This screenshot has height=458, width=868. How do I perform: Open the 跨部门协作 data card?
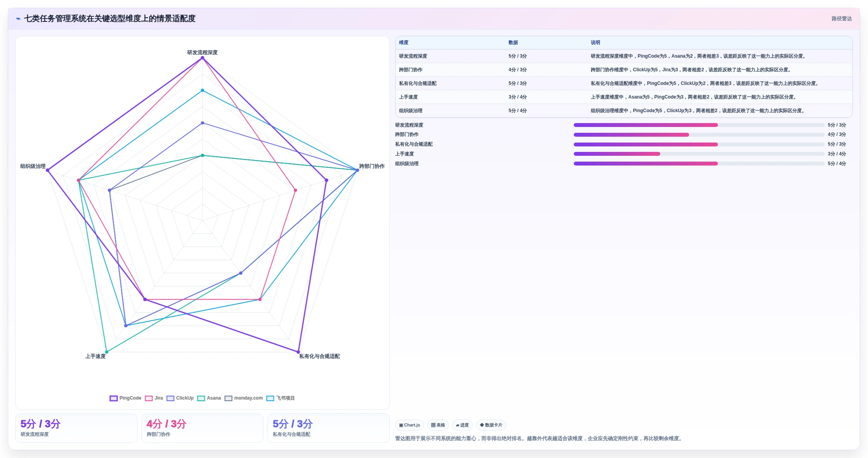(202, 428)
